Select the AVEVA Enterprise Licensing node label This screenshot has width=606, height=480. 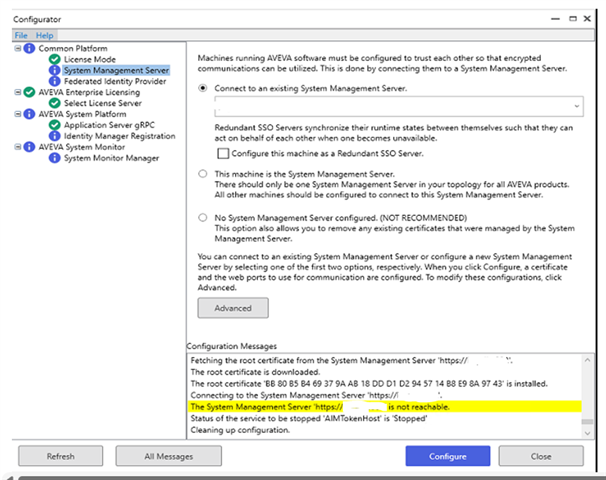click(89, 92)
